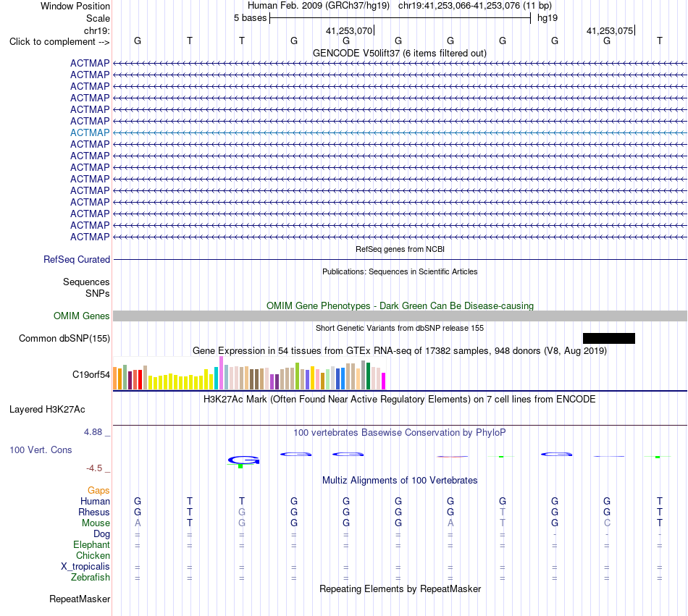Click the Human Feb. 2009 (GRCh37/hg19) header
Viewport: 688px width, 616px height.
click(319, 6)
